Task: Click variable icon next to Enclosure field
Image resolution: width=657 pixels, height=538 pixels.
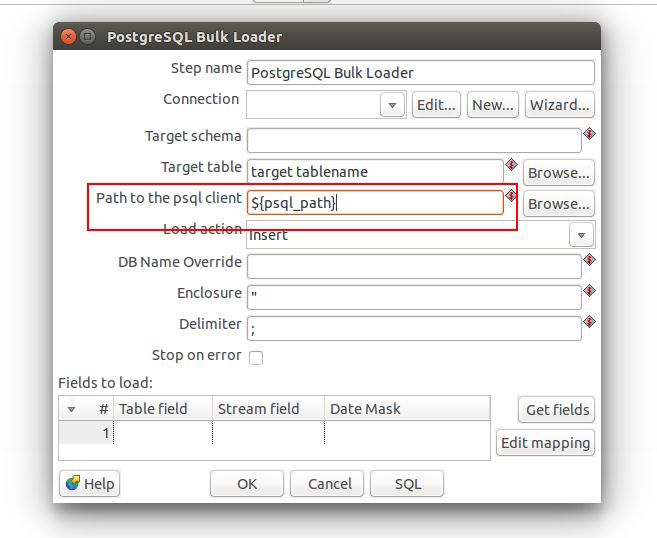Action: pos(590,291)
